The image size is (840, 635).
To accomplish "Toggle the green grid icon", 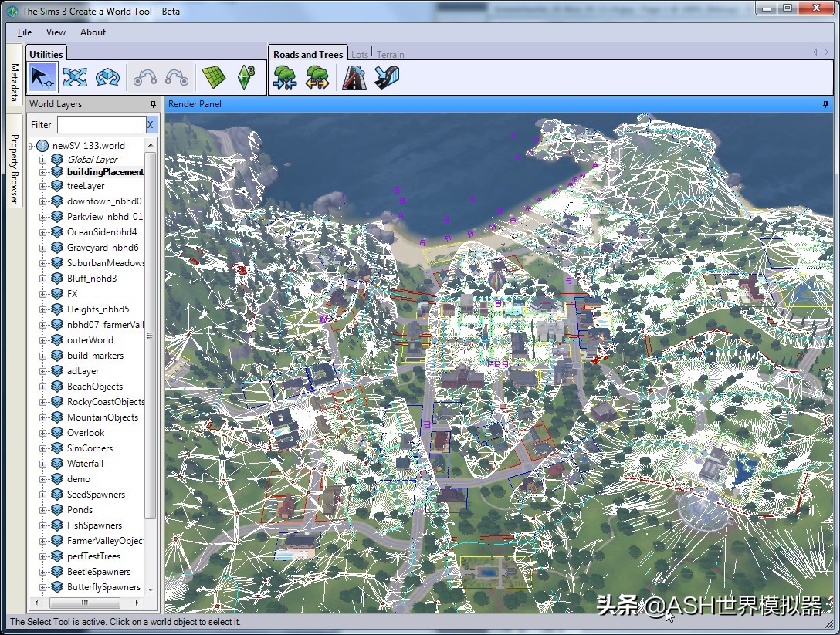I will click(x=214, y=77).
